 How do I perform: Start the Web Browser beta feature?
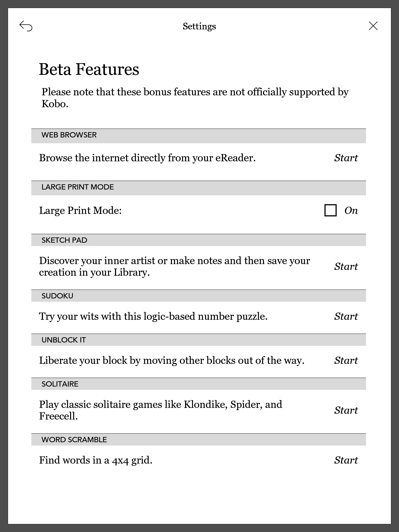[x=346, y=158]
